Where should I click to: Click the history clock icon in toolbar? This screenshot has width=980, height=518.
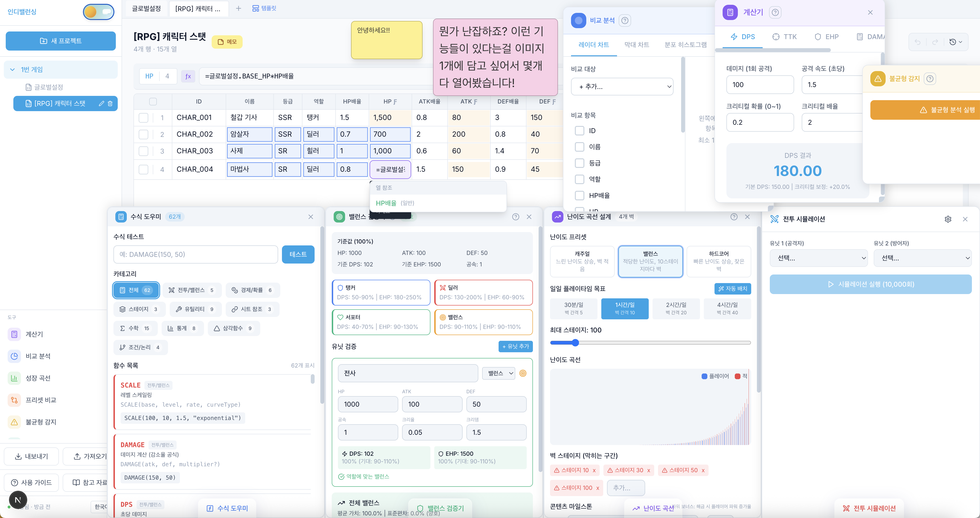click(x=953, y=42)
